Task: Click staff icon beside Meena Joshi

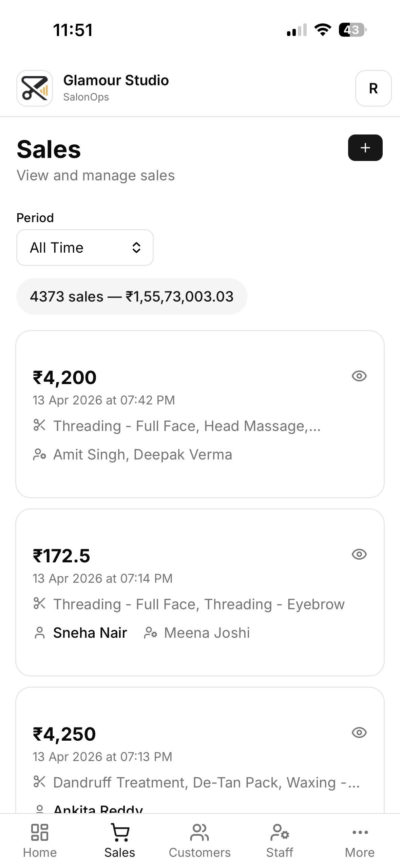Action: pos(151,633)
